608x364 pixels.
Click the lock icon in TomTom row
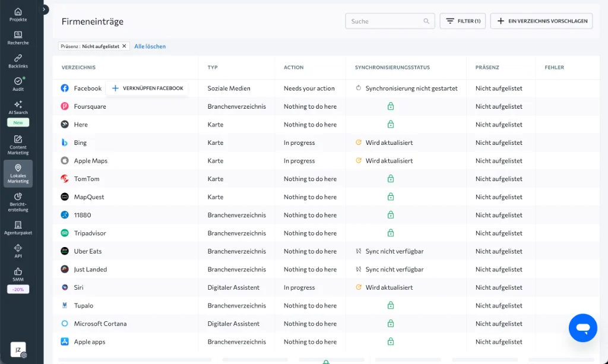click(x=391, y=178)
